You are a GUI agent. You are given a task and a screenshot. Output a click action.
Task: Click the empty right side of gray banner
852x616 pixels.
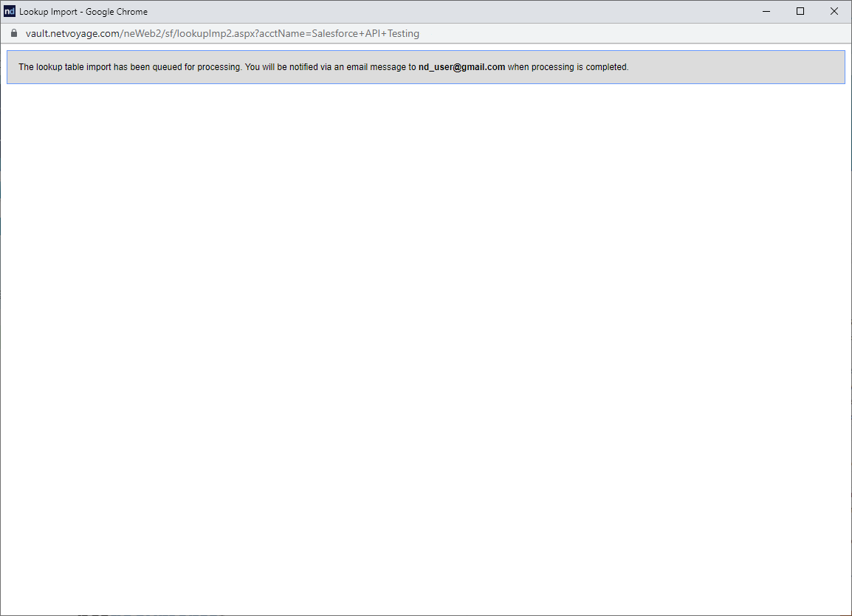tap(738, 67)
